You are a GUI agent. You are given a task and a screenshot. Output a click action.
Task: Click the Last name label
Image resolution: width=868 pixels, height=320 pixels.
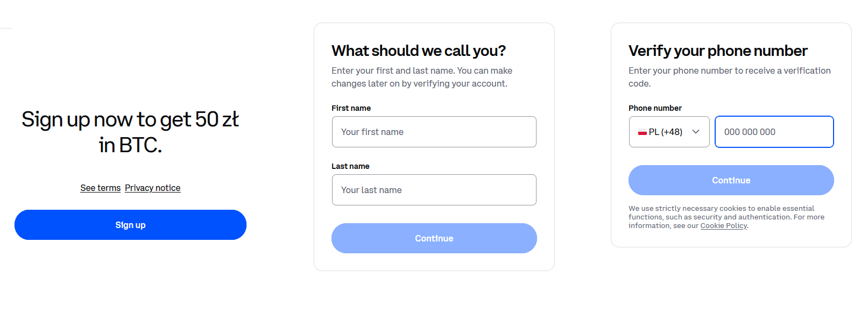350,166
